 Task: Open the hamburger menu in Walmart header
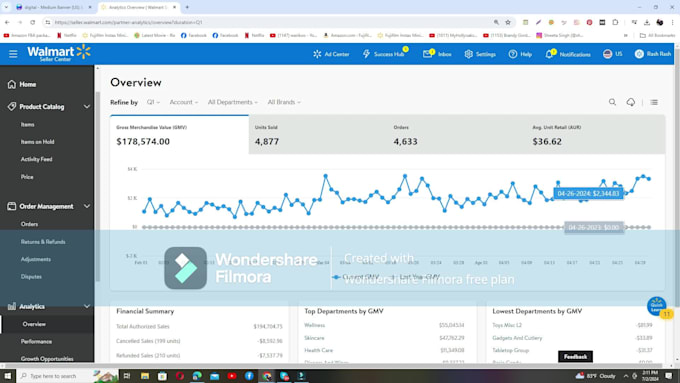[x=13, y=54]
